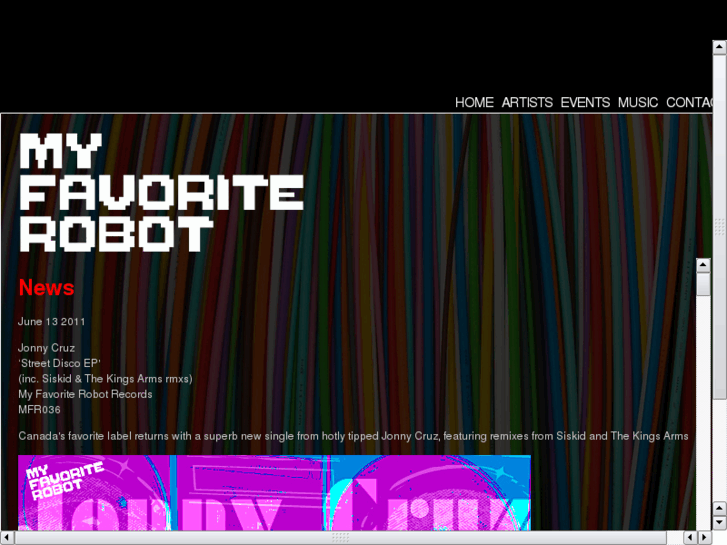Click the 'Street Disco EP' title text
Image resolution: width=727 pixels, height=545 pixels.
59,363
